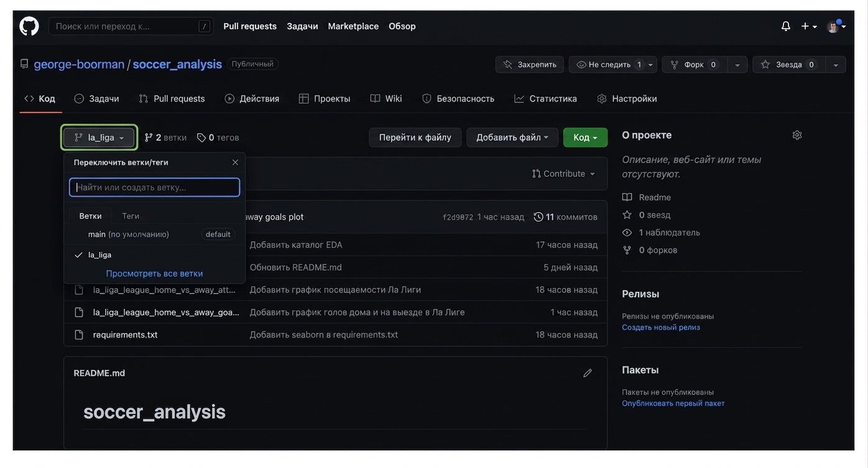The height and width of the screenshot is (468, 868).
Task: Toggle the la_liga branch selector
Action: click(x=99, y=138)
